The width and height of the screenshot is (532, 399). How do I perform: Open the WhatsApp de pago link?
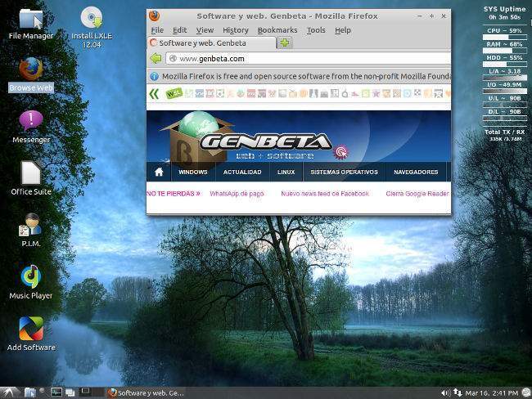[x=237, y=194]
